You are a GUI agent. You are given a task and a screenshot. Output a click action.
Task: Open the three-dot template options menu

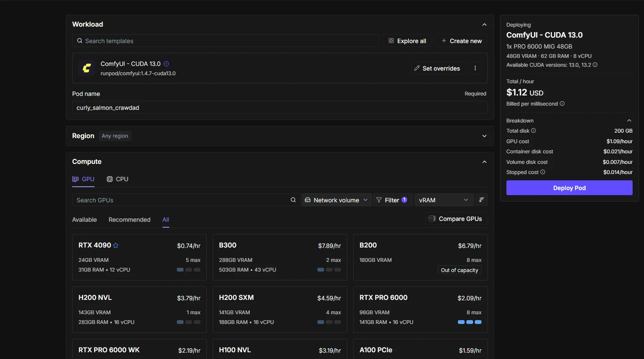coord(475,68)
